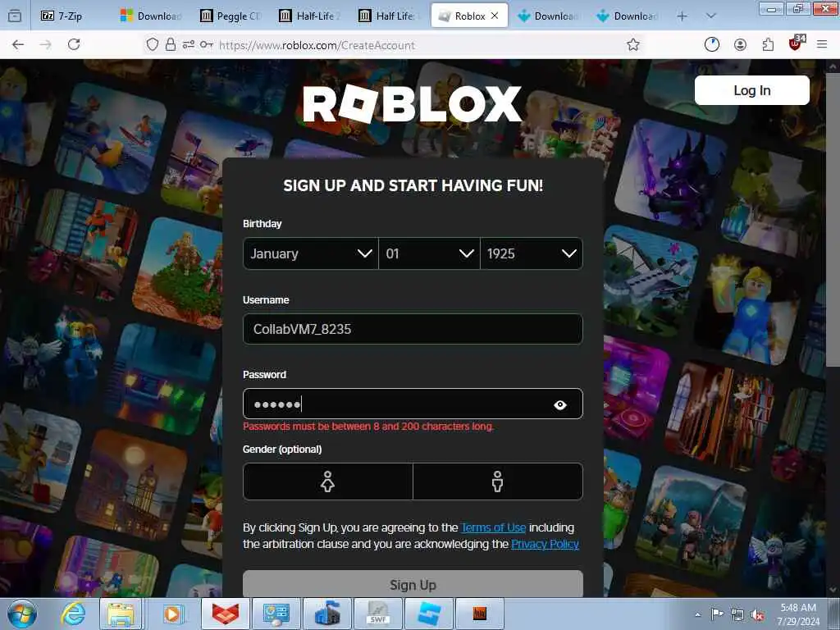Open the Windows Start menu
Screen dimensions: 840x630
pos(22,614)
